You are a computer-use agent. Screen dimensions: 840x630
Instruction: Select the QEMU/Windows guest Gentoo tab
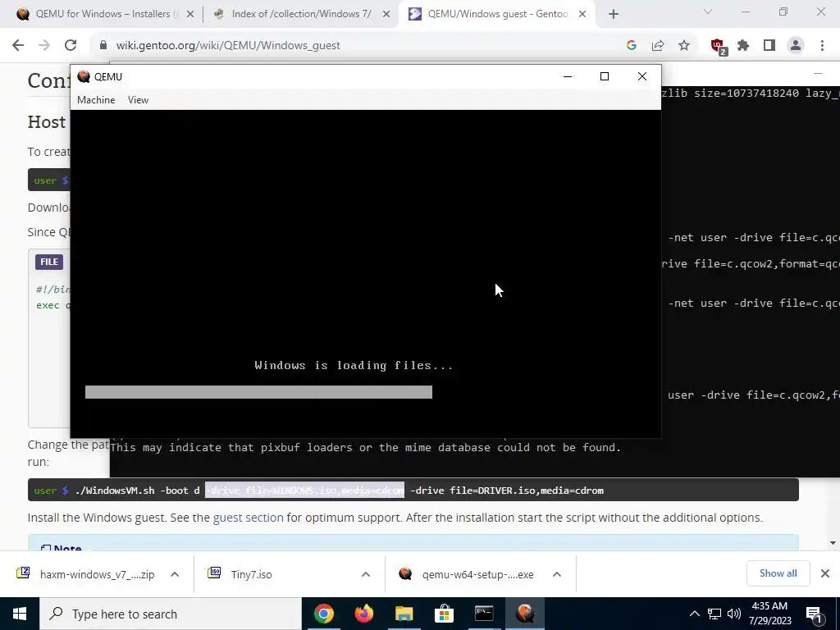point(488,14)
